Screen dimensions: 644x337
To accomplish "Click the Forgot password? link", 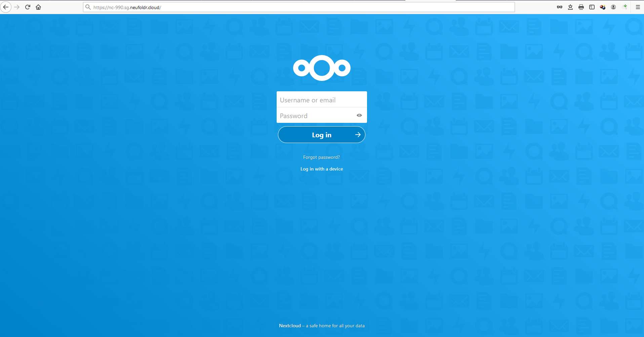I will click(x=321, y=157).
